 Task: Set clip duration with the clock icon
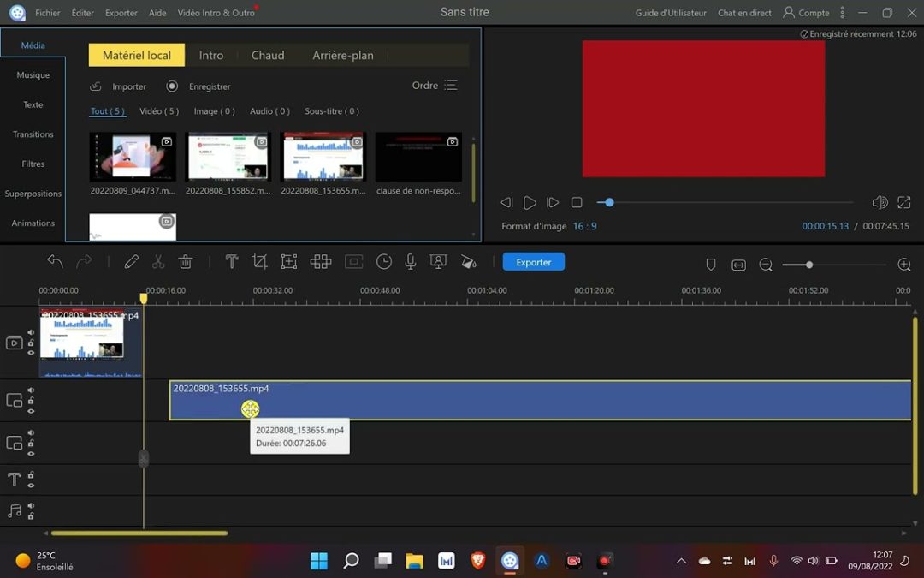pos(383,261)
